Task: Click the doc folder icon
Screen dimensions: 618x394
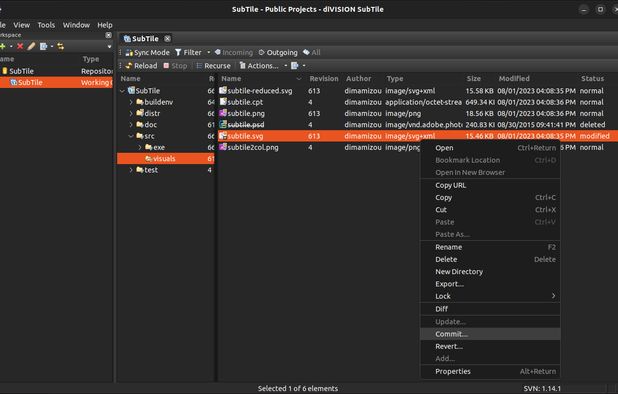Action: 140,125
